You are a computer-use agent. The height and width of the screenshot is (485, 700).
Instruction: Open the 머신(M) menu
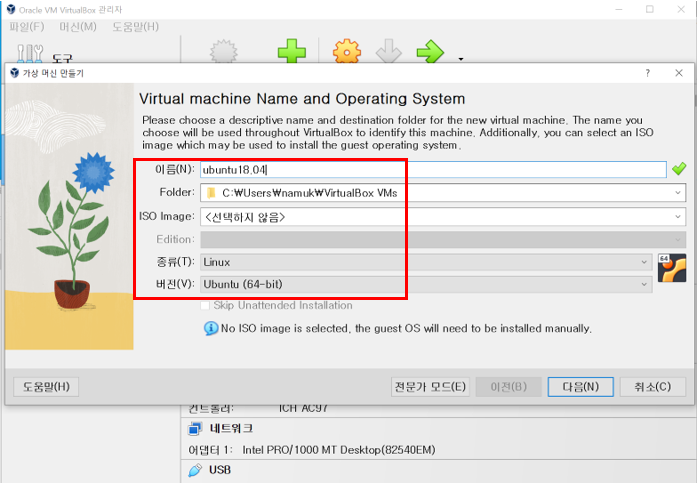point(78,27)
